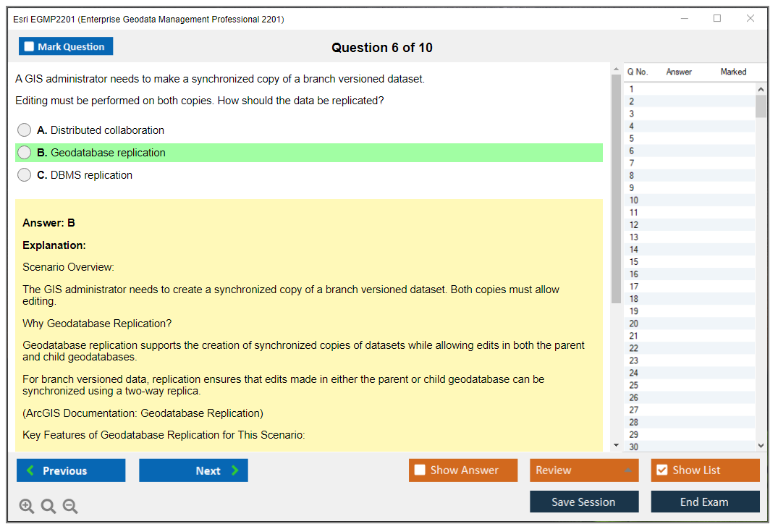Screen dimensions: 778x532
Task: Close the Esri EGMP2201 window
Action: click(x=750, y=18)
